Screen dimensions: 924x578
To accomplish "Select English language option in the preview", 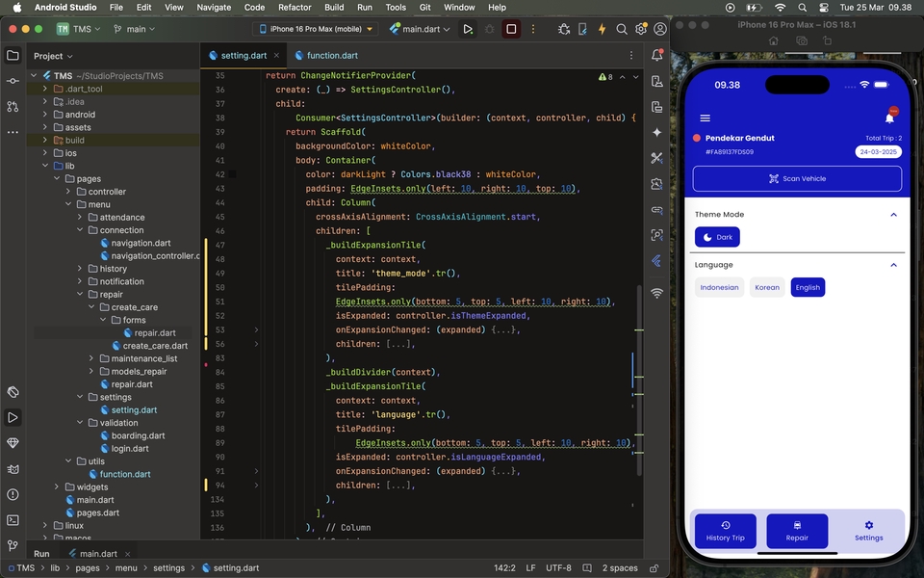I will click(808, 287).
